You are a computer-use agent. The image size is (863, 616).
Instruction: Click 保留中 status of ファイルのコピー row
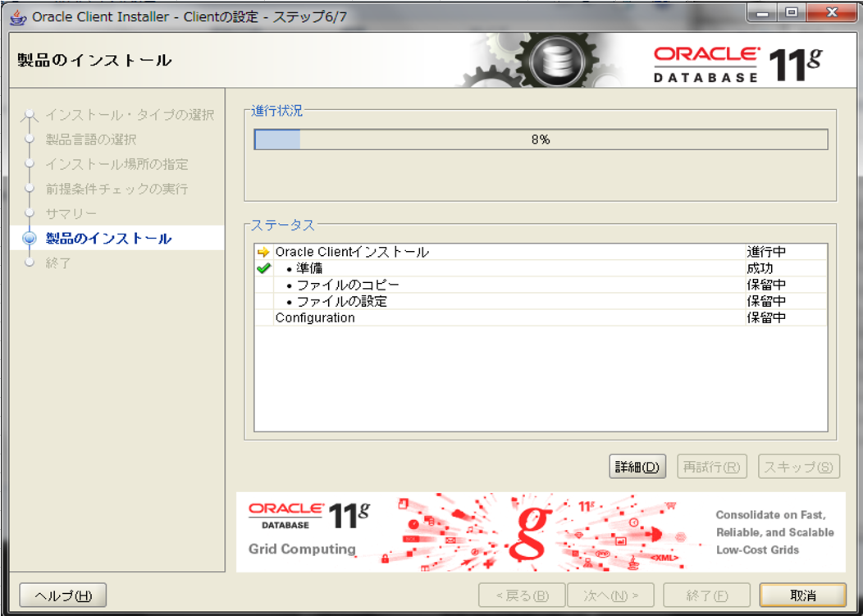[766, 285]
